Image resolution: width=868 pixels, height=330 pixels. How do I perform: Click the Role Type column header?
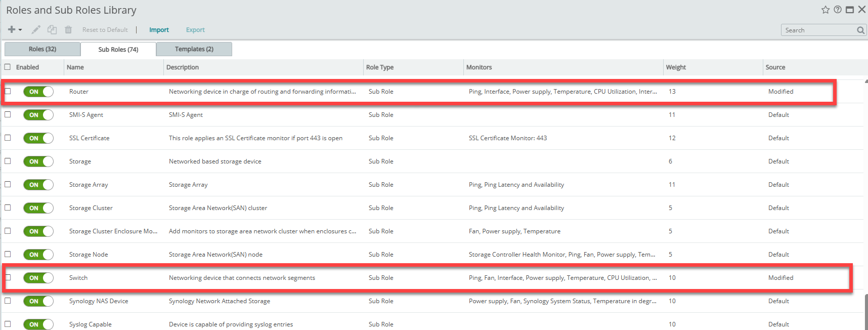click(x=380, y=67)
